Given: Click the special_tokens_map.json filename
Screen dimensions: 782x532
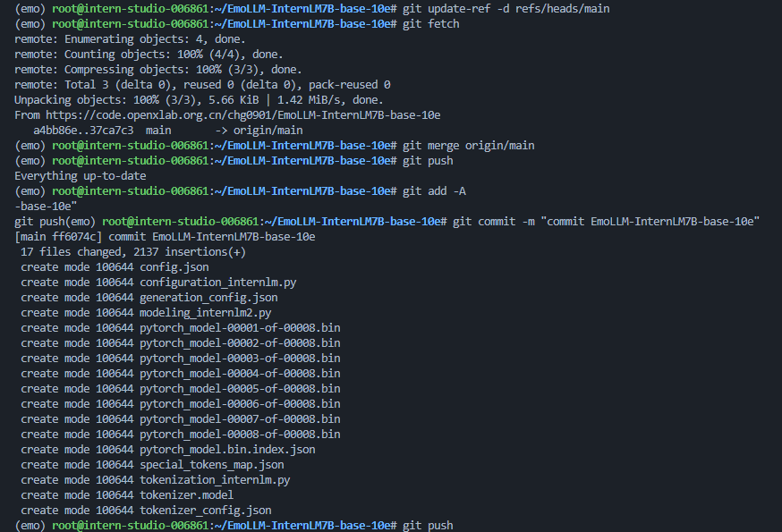Looking at the screenshot, I should [211, 464].
